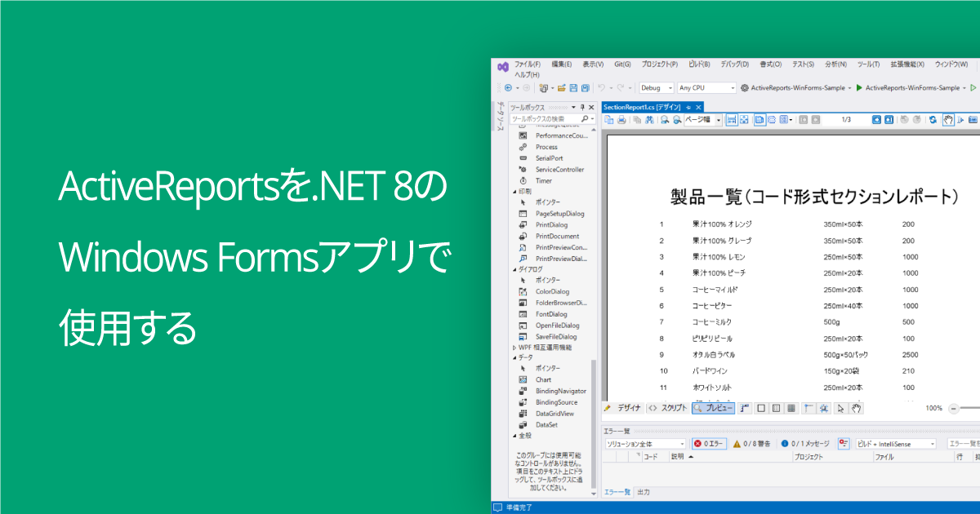The height and width of the screenshot is (514, 980).
Task: Click the save all files icon
Action: tap(586, 87)
